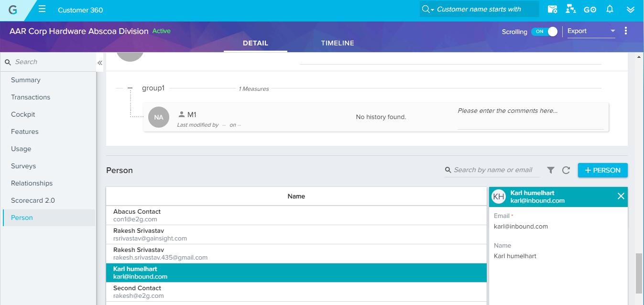Go to Summary section
This screenshot has width=644, height=305.
pos(26,80)
